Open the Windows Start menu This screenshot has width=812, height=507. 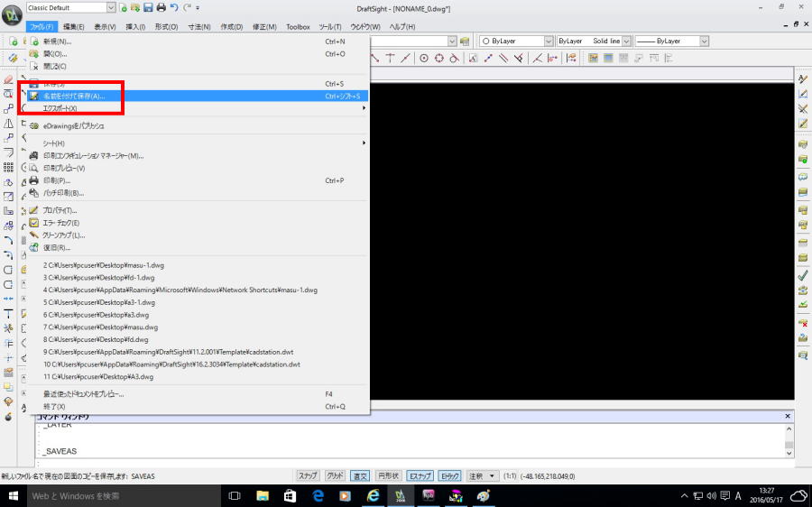[13, 495]
